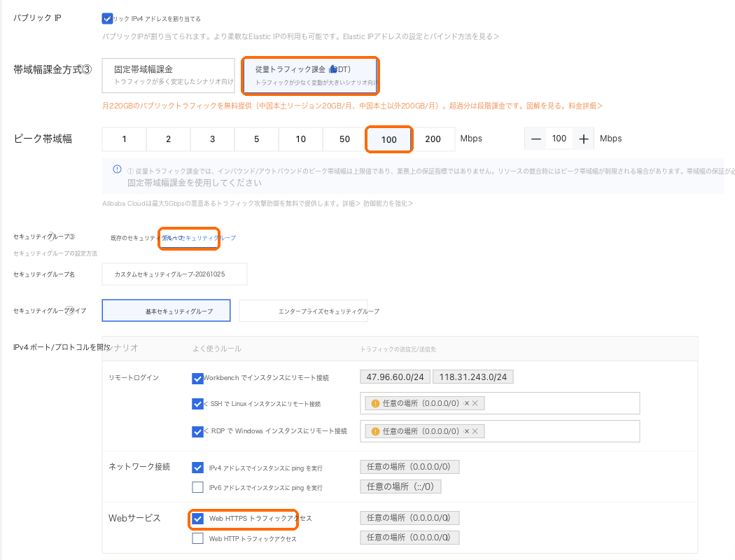Viewport: 735px width, 560px height.
Task: Open the 料金詳細> link
Action: [x=585, y=106]
